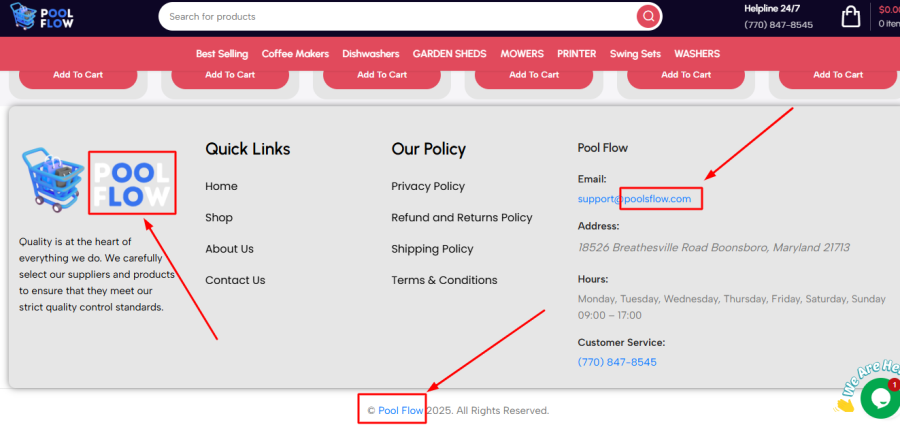Open the Privacy Policy link

click(428, 186)
